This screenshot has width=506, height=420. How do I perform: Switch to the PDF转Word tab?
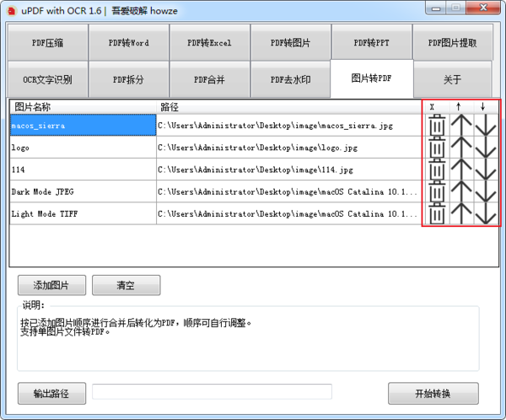click(x=129, y=43)
